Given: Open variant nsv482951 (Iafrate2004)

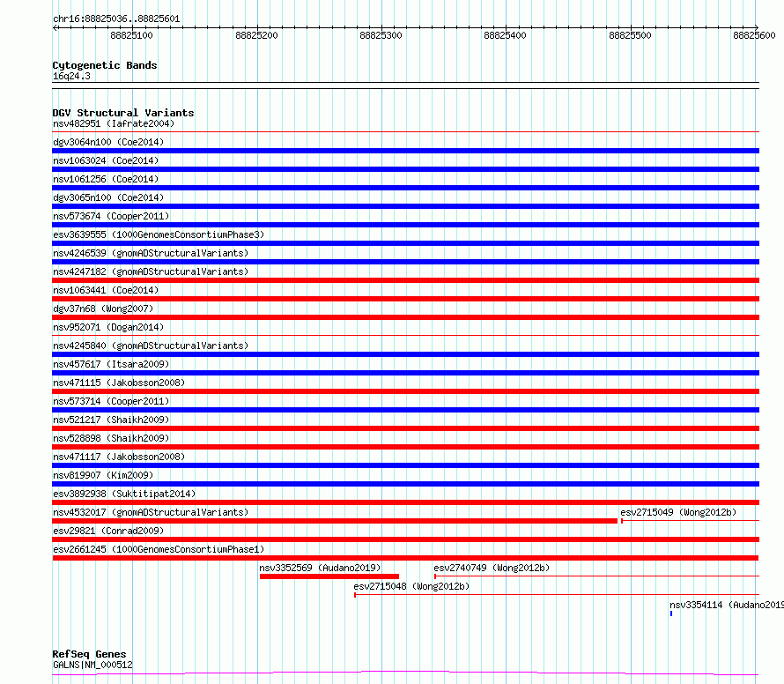Looking at the screenshot, I should click(x=114, y=123).
